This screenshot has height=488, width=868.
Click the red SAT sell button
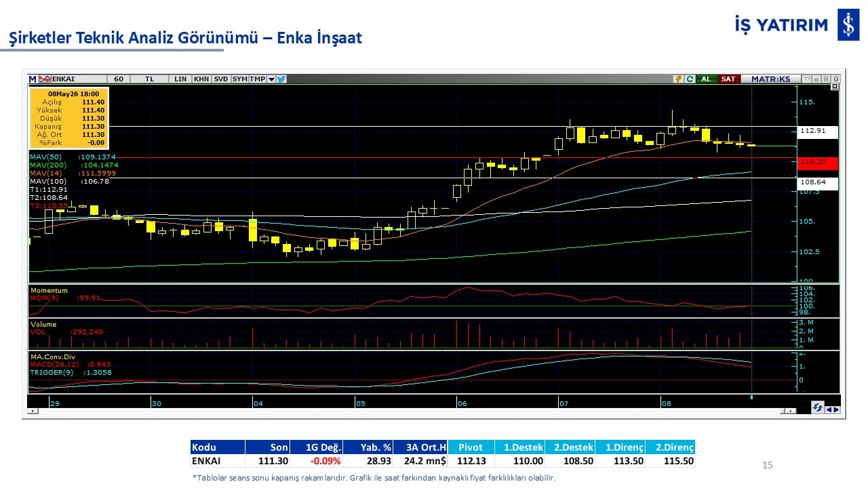[729, 79]
